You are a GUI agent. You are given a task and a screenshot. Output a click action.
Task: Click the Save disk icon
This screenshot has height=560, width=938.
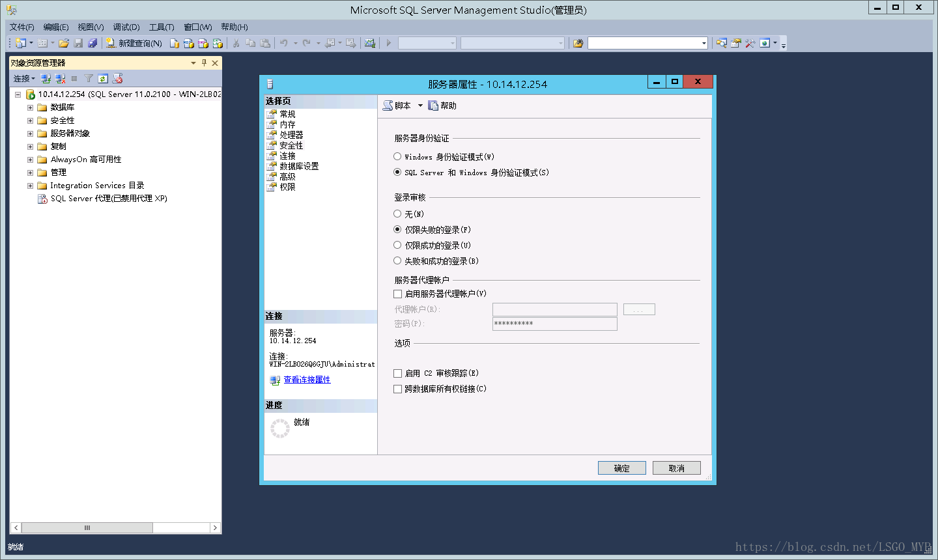point(78,43)
